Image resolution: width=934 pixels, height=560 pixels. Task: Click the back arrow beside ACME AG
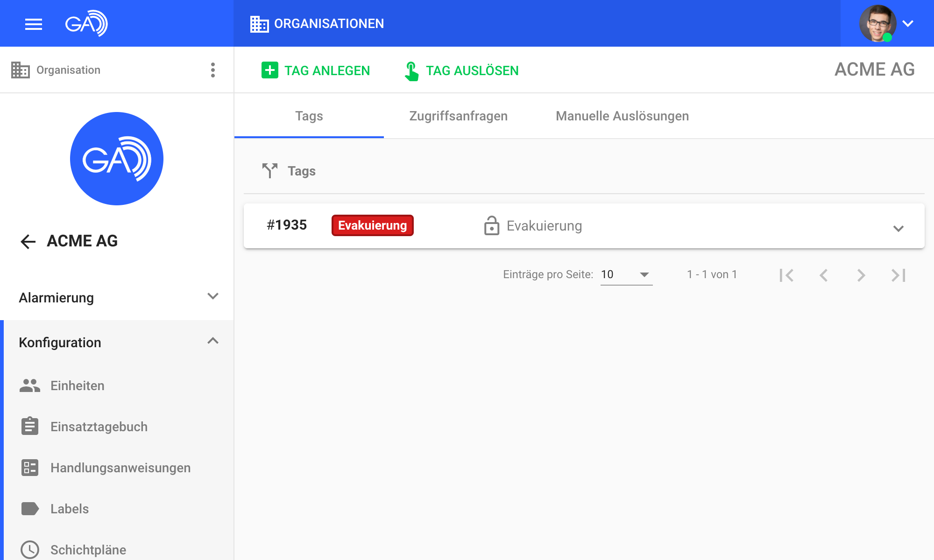tap(28, 241)
